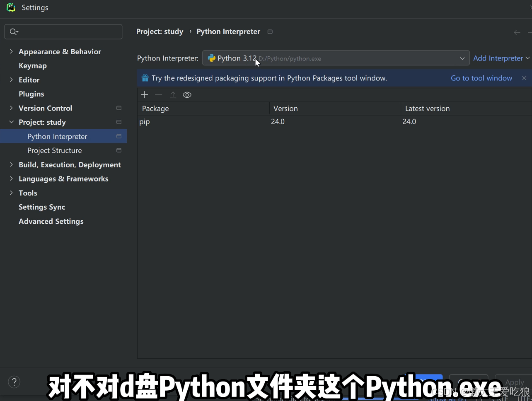Screen dimensions: 532x401
Task: Select Project Structure in sidebar
Action: (x=63, y=150)
